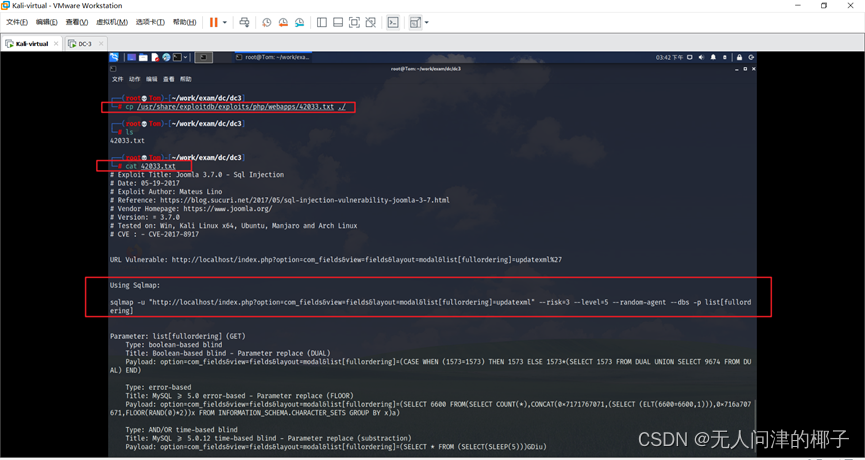Open the file manager icon in Kali panel
Screen dimensions: 865x460
[x=143, y=57]
